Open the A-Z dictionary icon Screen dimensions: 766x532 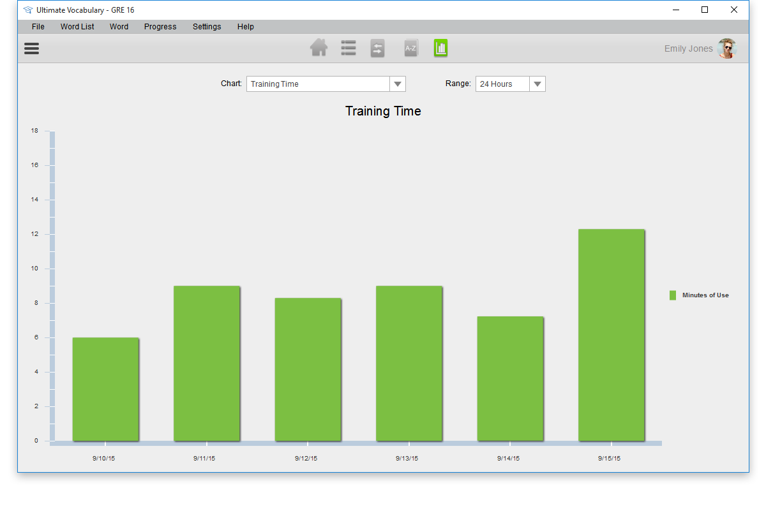[x=410, y=48]
